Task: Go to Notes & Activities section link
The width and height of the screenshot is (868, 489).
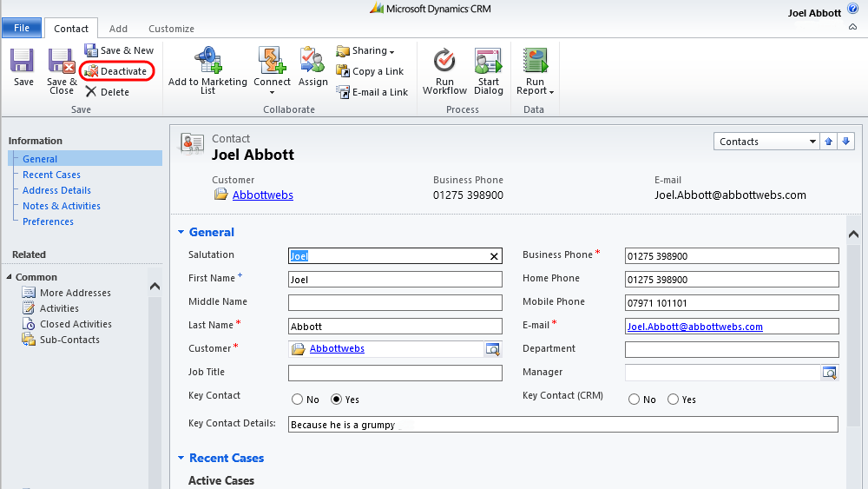Action: click(62, 206)
